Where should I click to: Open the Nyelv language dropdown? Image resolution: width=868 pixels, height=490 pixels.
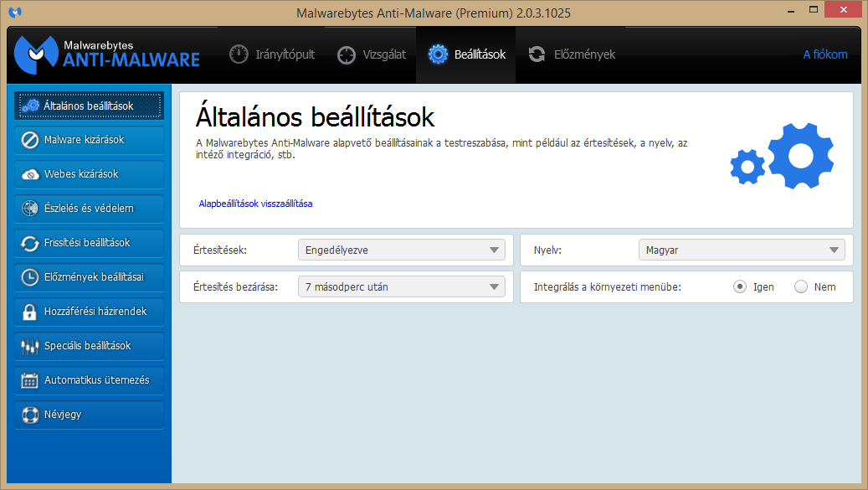point(742,250)
